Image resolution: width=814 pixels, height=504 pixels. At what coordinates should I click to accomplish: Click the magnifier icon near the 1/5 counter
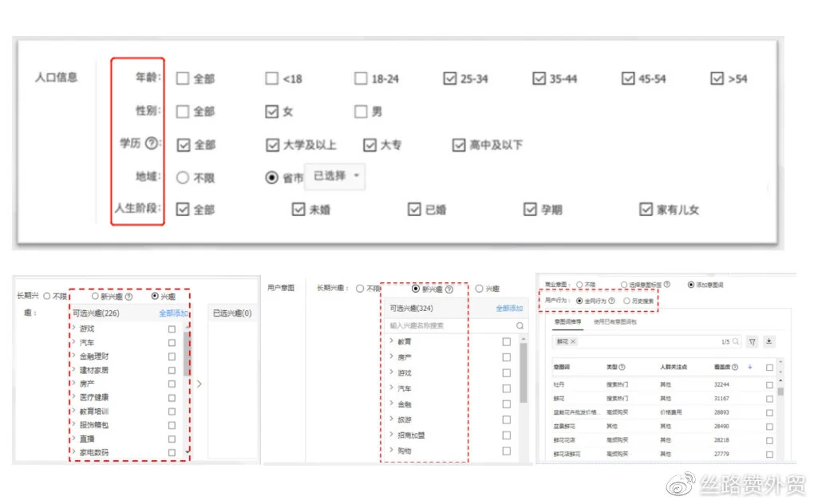click(737, 342)
